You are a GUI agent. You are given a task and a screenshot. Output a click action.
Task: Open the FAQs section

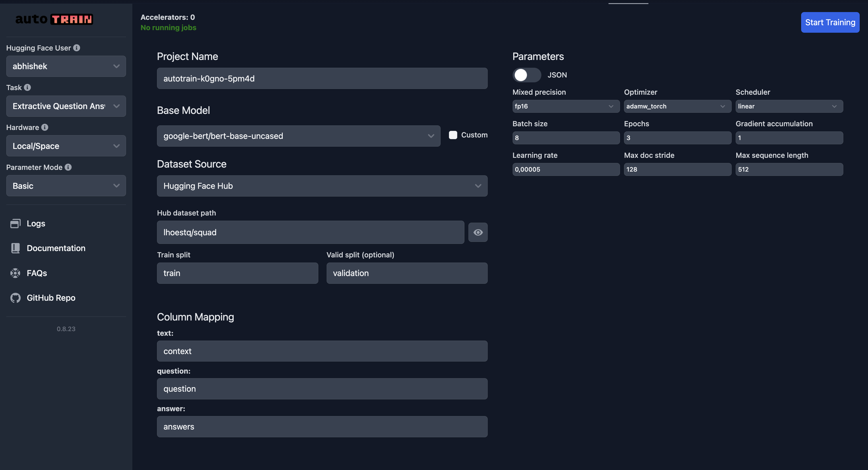point(36,272)
